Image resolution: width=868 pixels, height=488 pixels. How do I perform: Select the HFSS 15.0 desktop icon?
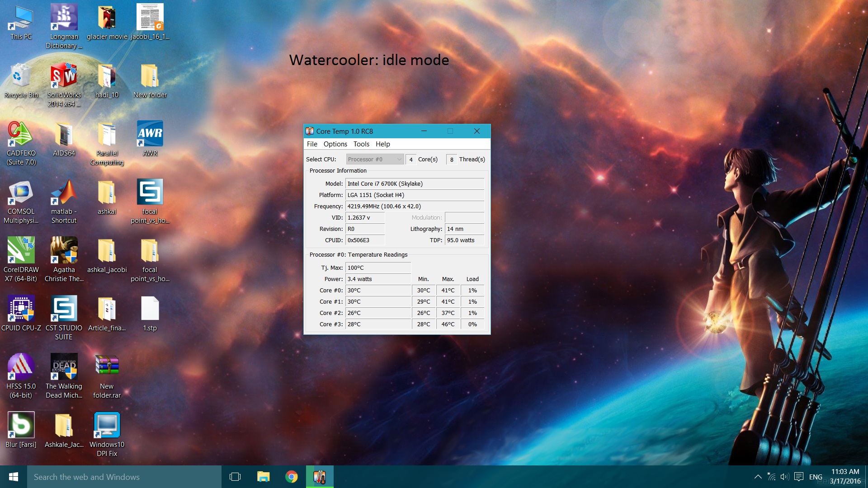point(21,367)
